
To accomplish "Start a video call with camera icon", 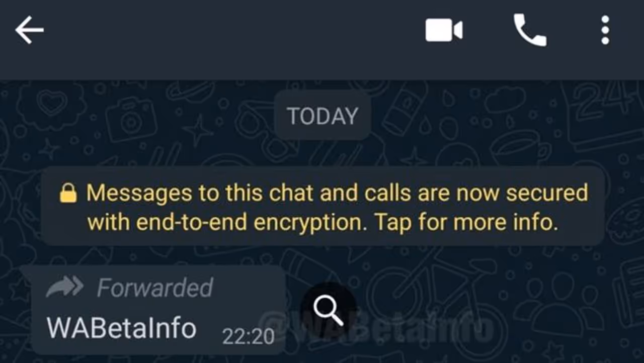I will click(444, 30).
